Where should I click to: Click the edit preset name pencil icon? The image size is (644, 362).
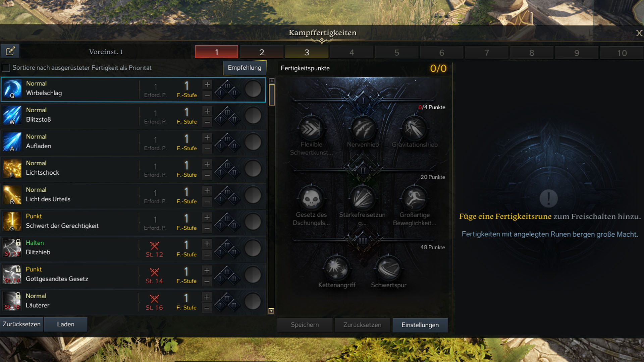(x=10, y=51)
